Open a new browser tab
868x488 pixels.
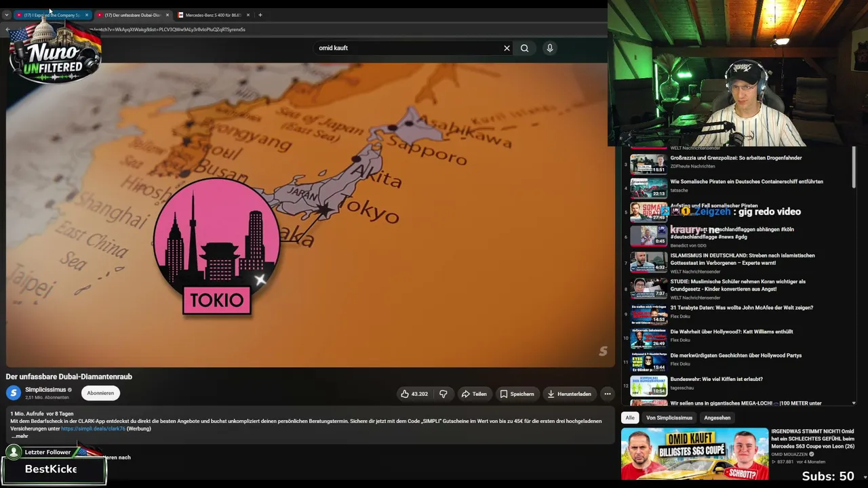260,15
